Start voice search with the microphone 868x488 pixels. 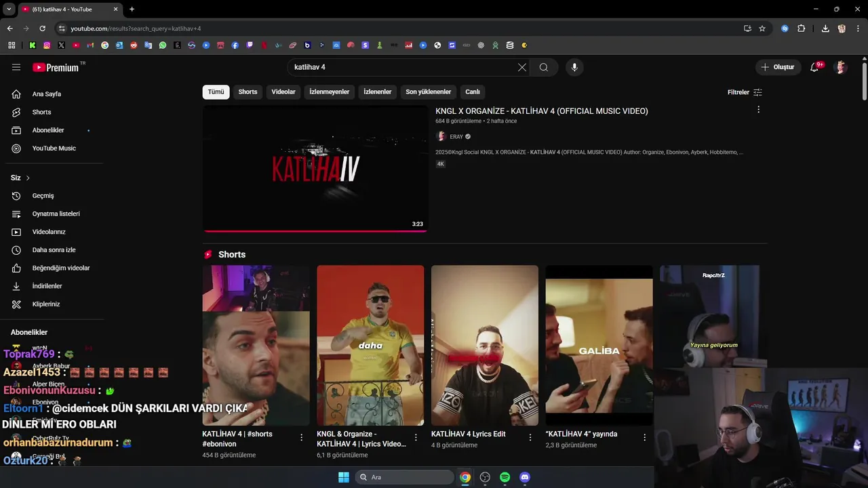tap(574, 67)
